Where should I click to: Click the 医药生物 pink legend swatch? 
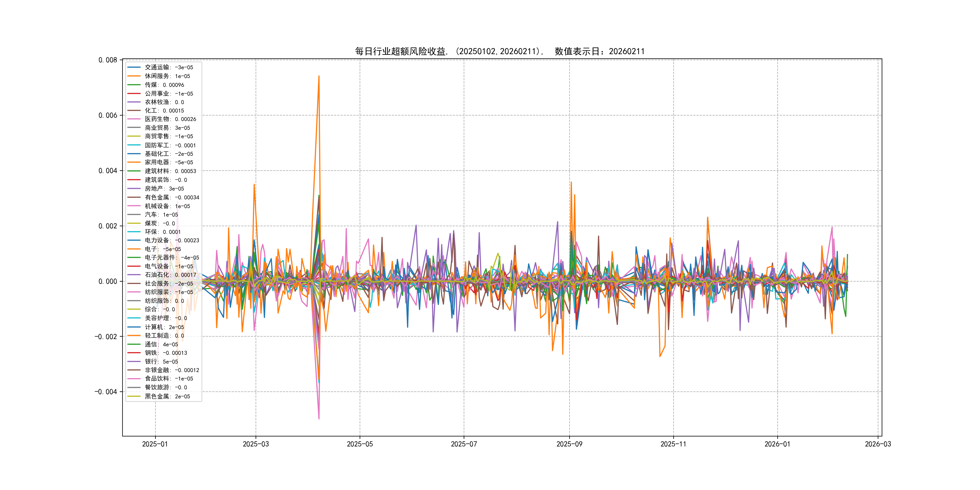tap(134, 119)
